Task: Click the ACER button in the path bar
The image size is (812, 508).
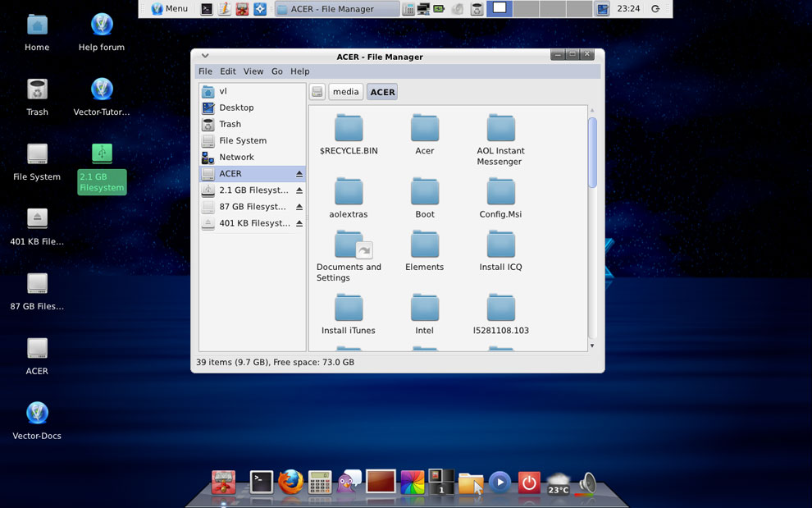Action: pos(382,92)
